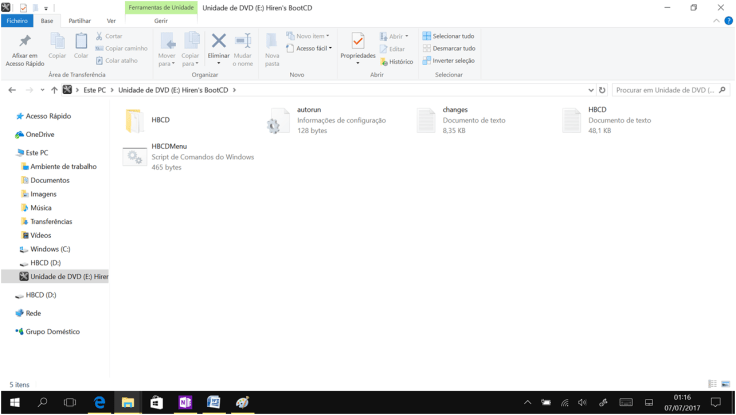Select the autorun configuration file
Viewport: 736px width, 415px height.
coord(279,121)
